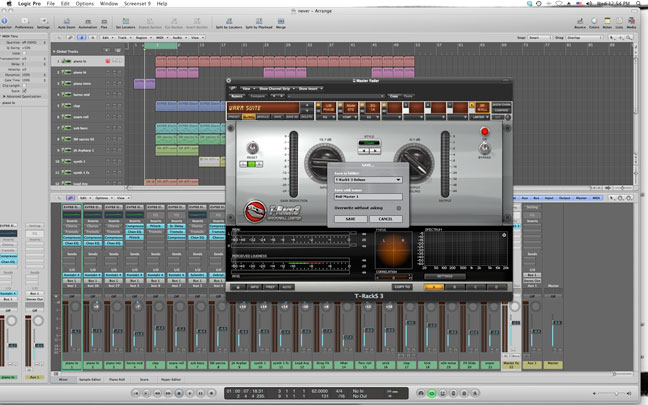
Task: Open the Colors toolbar icon
Action: (594, 22)
